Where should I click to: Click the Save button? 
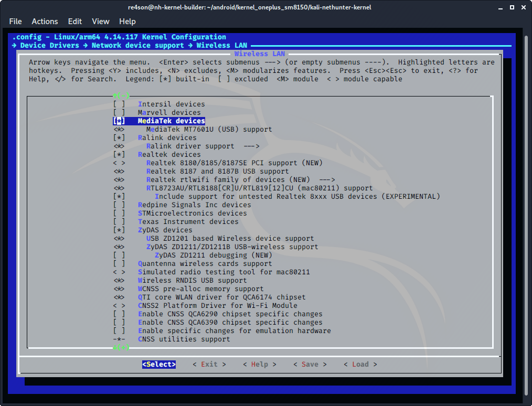point(310,365)
